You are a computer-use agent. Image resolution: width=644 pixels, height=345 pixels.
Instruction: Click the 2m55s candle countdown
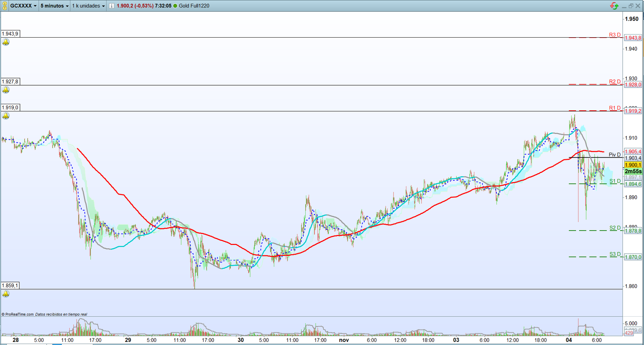633,171
